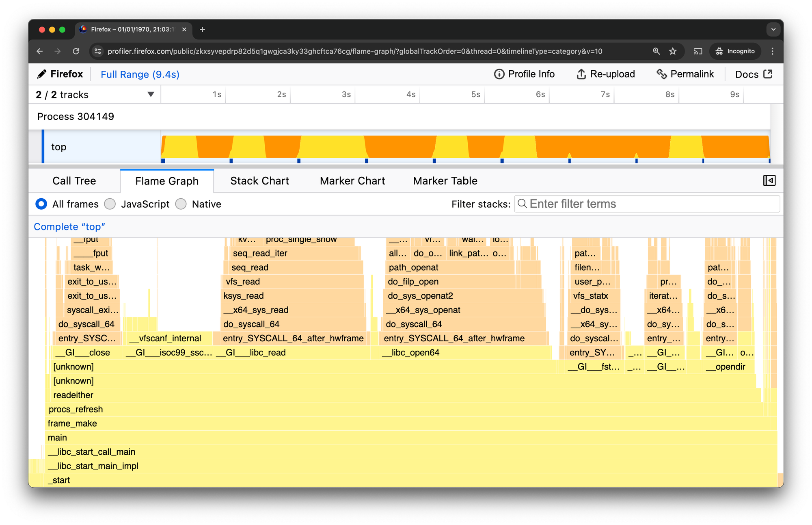Switch to the Marker Table tab
This screenshot has width=812, height=525.
445,180
